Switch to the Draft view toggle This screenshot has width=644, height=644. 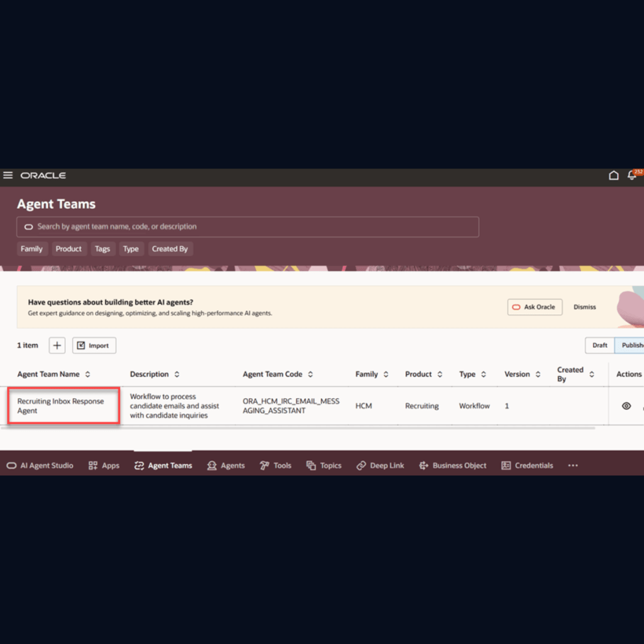tap(599, 345)
